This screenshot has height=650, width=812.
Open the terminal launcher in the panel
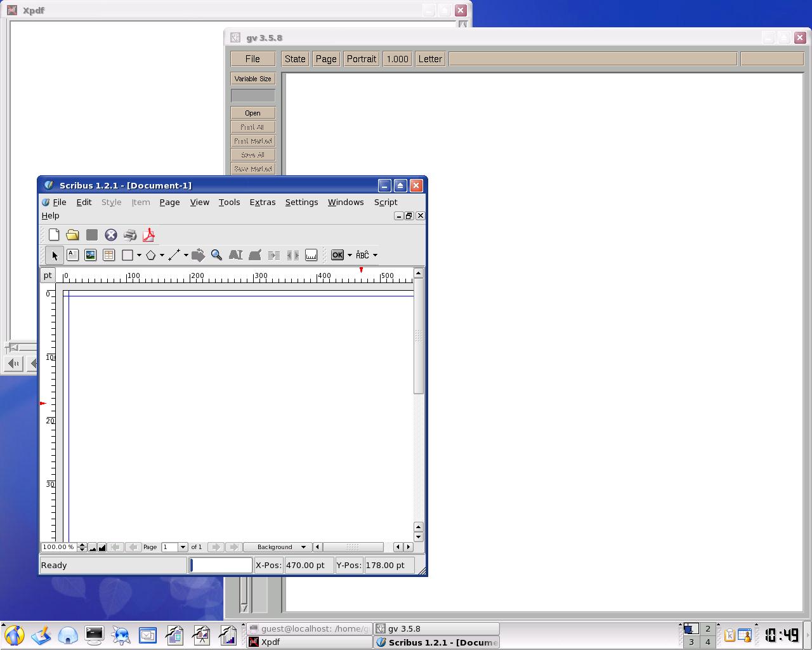(94, 635)
